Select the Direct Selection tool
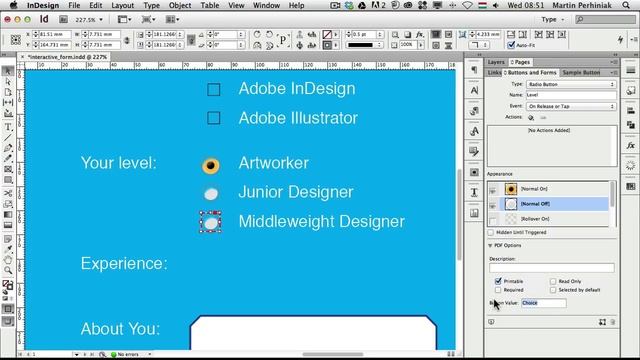This screenshot has width=640, height=360. coord(8,82)
